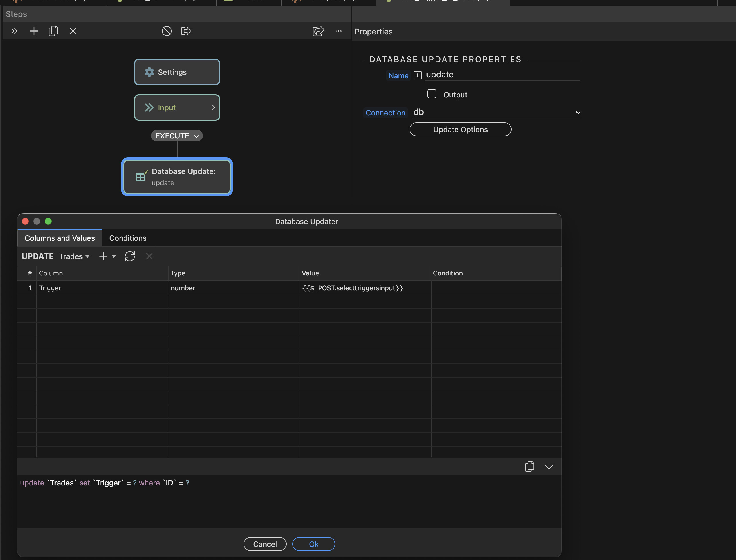This screenshot has height=560, width=736.
Task: Toggle the Output checkbox
Action: (432, 94)
